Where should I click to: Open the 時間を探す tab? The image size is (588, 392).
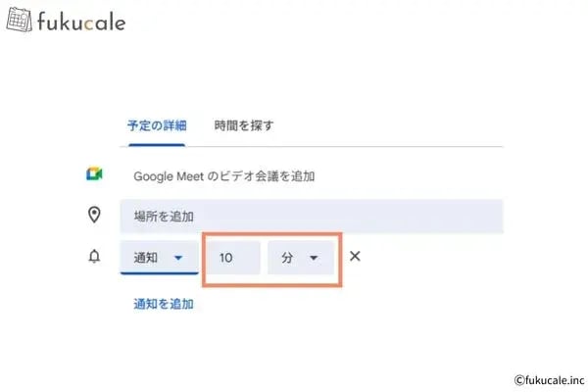[244, 125]
